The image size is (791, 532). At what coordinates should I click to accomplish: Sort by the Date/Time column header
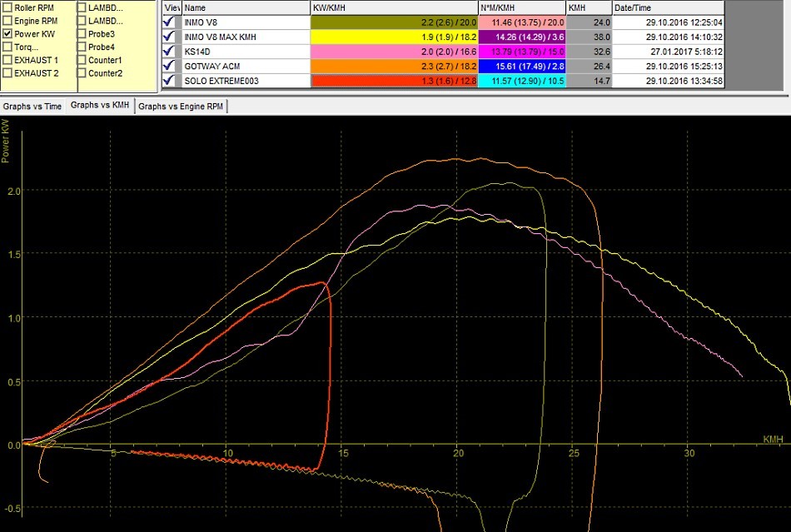(669, 7)
